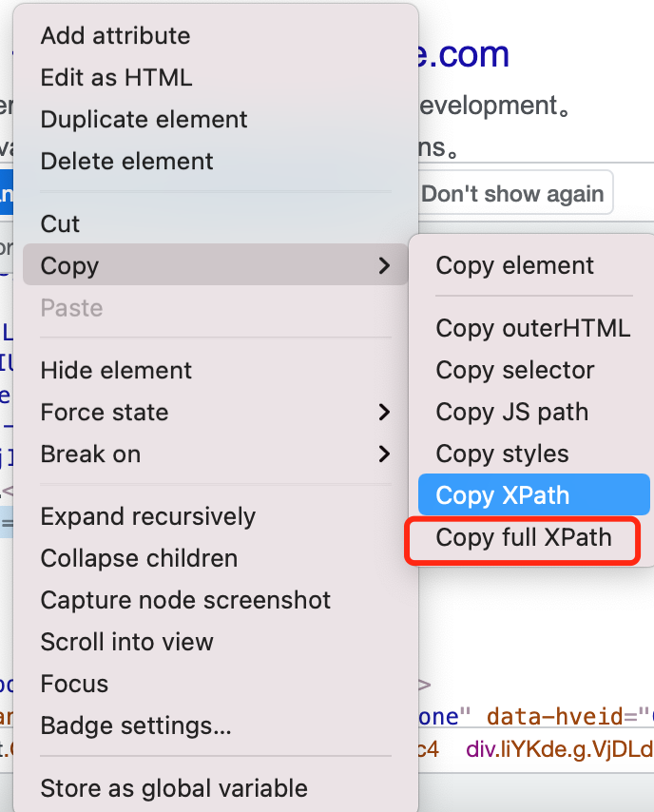Viewport: 654px width, 812px height.
Task: Select Cut in the context menu
Action: point(61,224)
